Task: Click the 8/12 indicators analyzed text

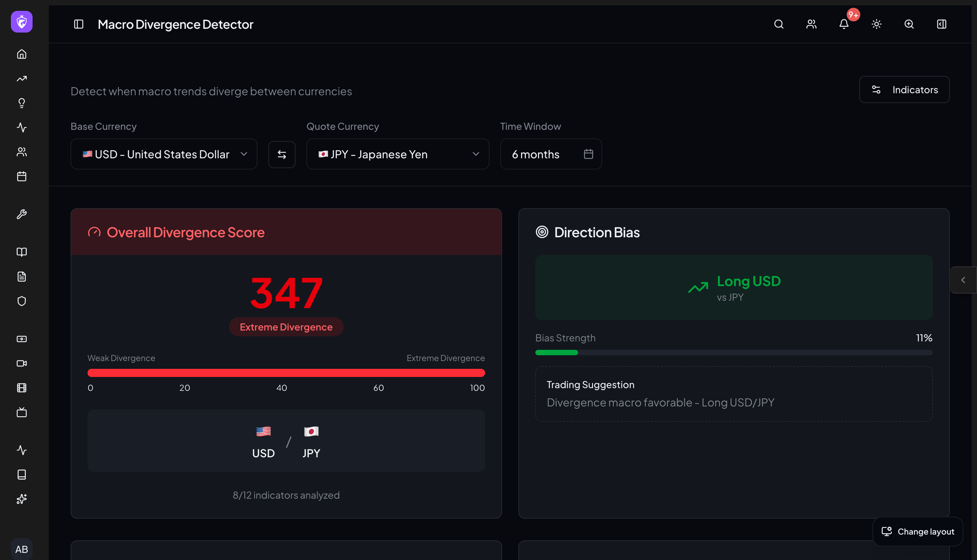Action: pos(286,495)
